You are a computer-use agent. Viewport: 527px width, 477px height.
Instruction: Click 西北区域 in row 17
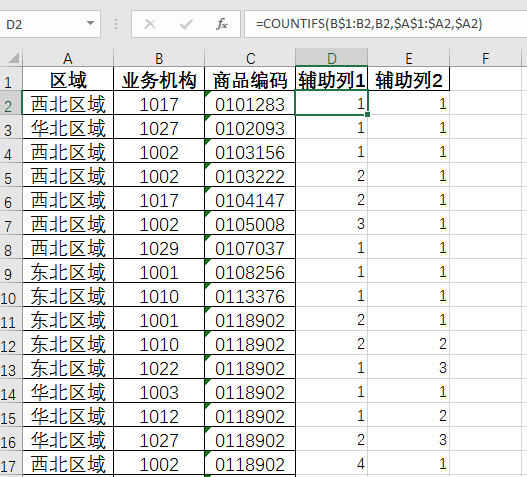pyautogui.click(x=68, y=464)
